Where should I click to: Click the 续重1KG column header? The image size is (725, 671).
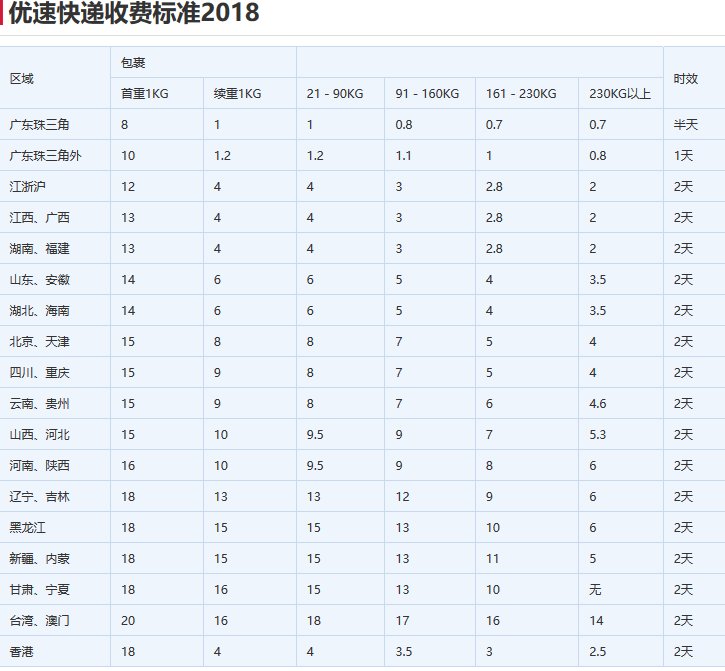pos(237,94)
